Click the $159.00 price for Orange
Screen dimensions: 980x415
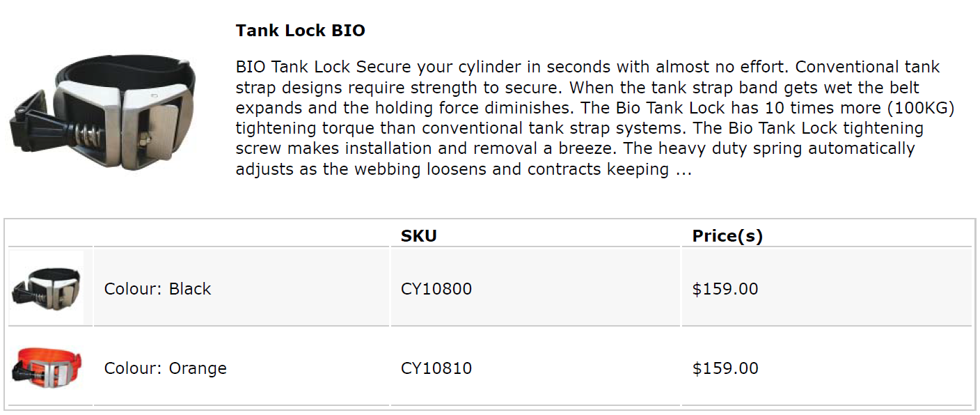pos(725,368)
